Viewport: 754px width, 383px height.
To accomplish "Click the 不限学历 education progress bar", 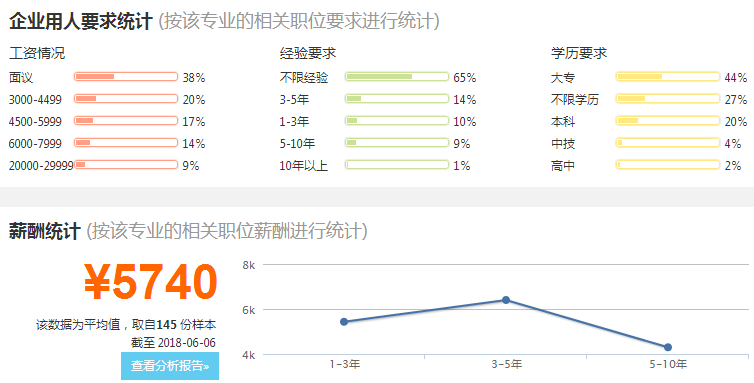I will click(x=668, y=99).
